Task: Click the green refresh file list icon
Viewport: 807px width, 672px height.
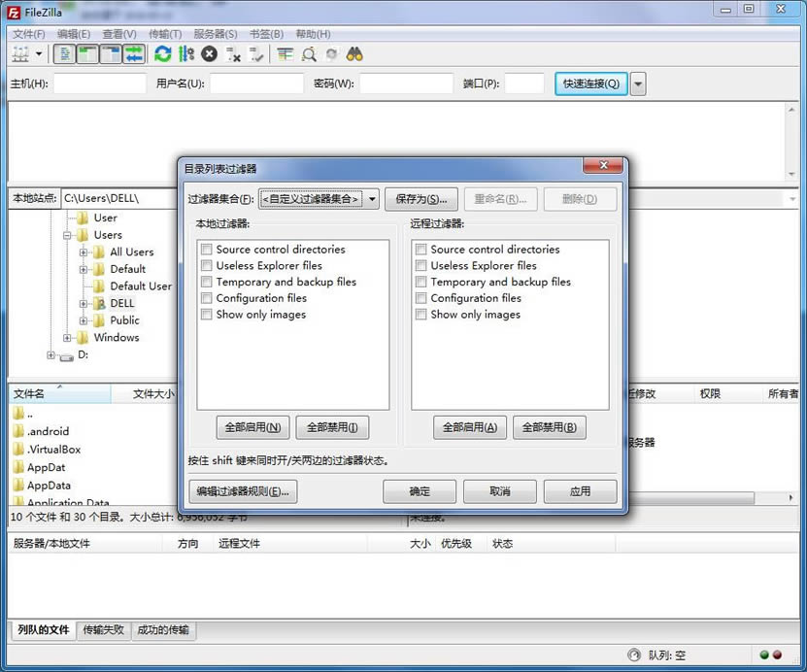Action: [x=163, y=54]
